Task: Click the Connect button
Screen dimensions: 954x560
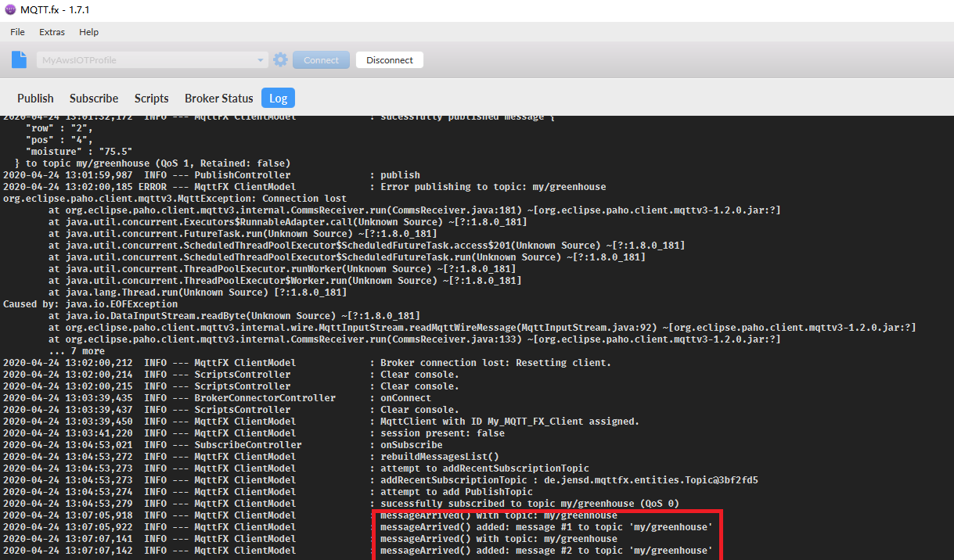Action: coord(321,59)
